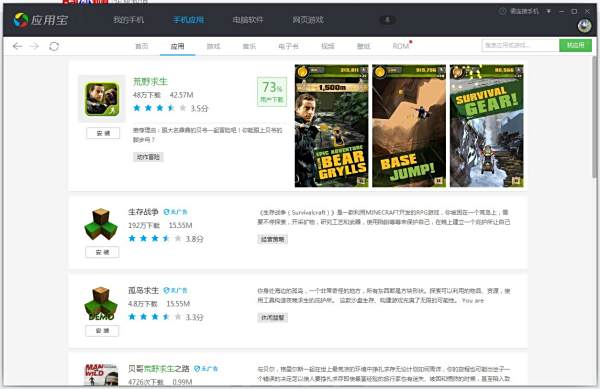Open the download manager icon in the header
The image size is (600, 389).
pos(387,20)
